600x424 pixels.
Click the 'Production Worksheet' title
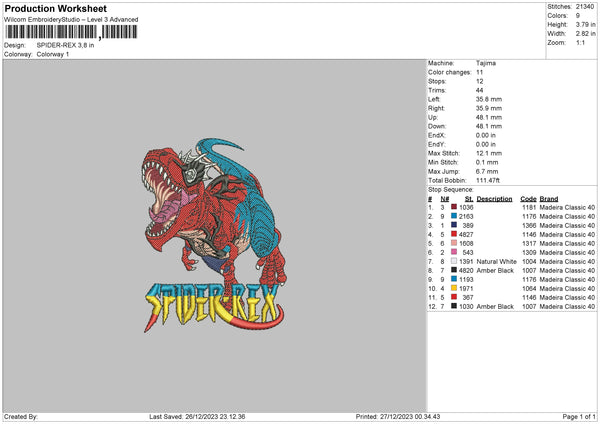pyautogui.click(x=55, y=8)
